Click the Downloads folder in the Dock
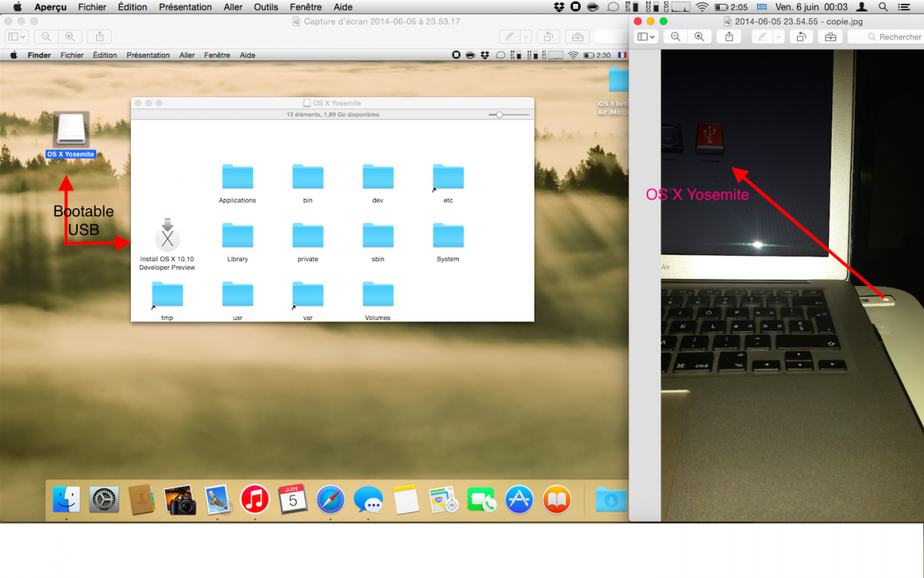This screenshot has width=924, height=578. tap(611, 500)
